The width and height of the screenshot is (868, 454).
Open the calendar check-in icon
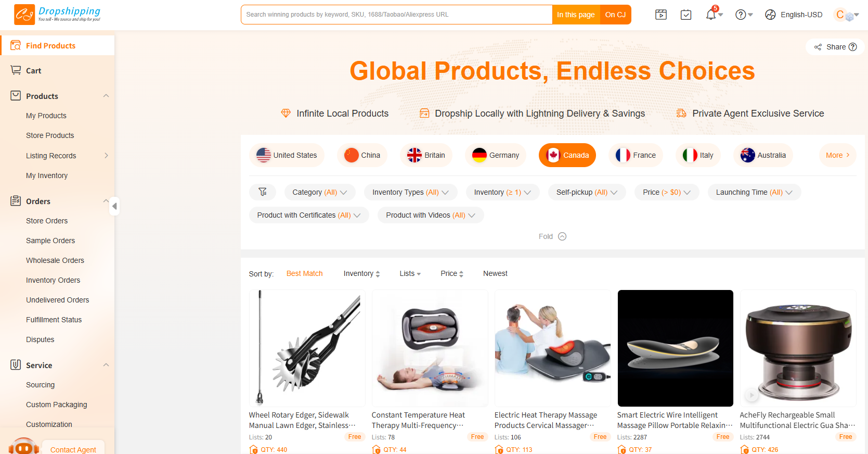686,15
